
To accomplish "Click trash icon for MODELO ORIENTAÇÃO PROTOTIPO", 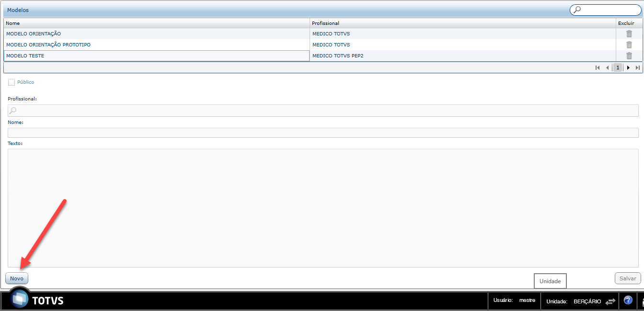I will pos(629,45).
